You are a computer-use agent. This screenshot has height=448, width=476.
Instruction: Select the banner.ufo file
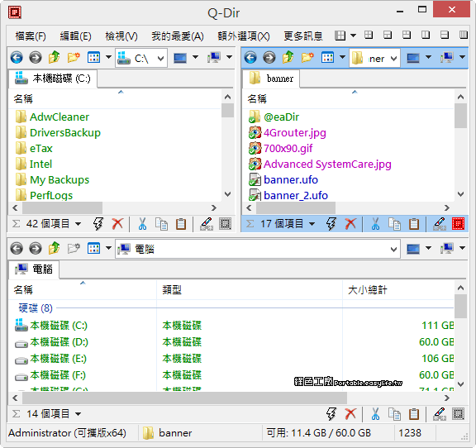point(291,180)
